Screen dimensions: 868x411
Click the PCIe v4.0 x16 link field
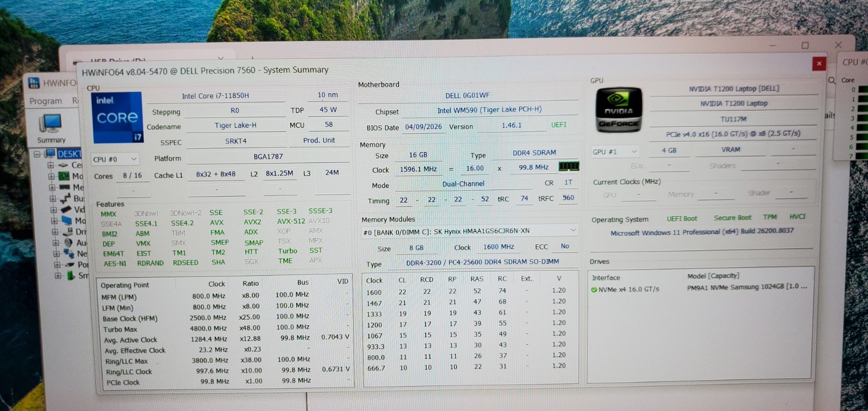click(x=733, y=134)
